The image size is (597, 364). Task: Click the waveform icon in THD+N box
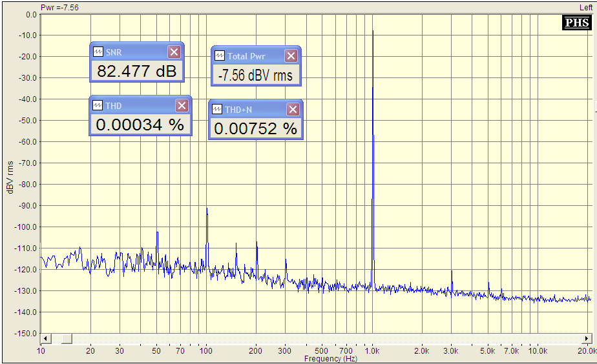[217, 109]
